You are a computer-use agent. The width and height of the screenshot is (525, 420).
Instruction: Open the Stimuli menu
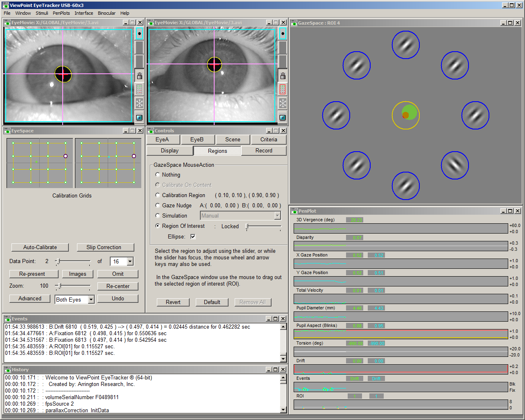(42, 13)
